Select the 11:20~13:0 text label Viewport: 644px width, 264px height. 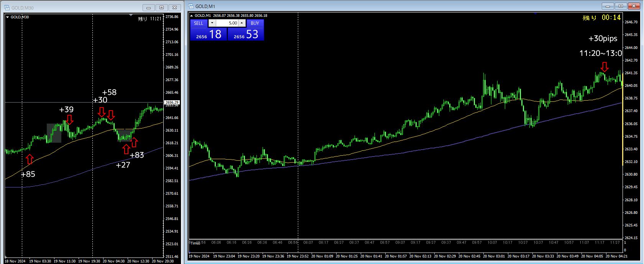(600, 53)
